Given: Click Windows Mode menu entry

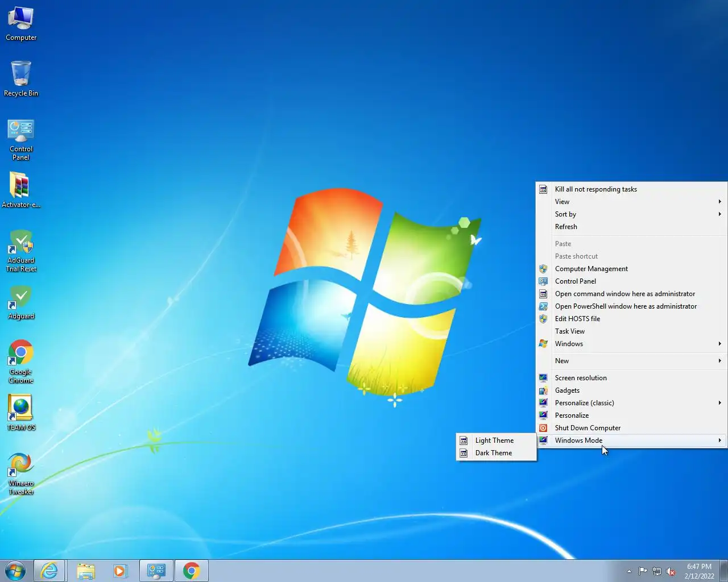Looking at the screenshot, I should pyautogui.click(x=631, y=440).
